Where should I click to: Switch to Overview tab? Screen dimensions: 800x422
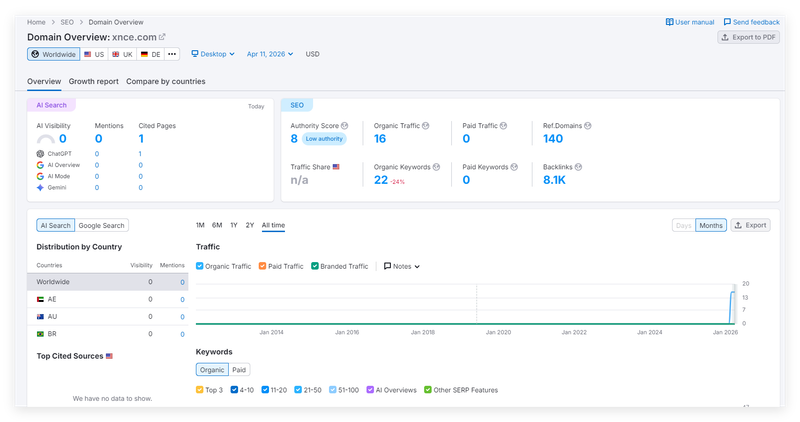44,81
